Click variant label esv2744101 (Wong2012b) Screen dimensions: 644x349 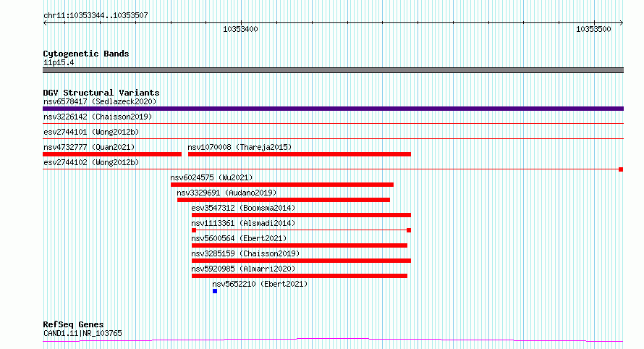[91, 132]
